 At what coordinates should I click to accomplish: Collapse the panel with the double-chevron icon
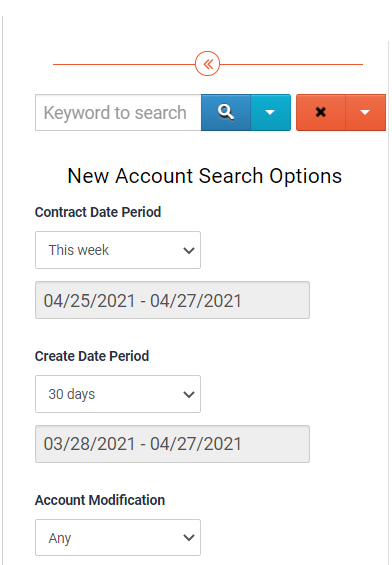[x=207, y=64]
